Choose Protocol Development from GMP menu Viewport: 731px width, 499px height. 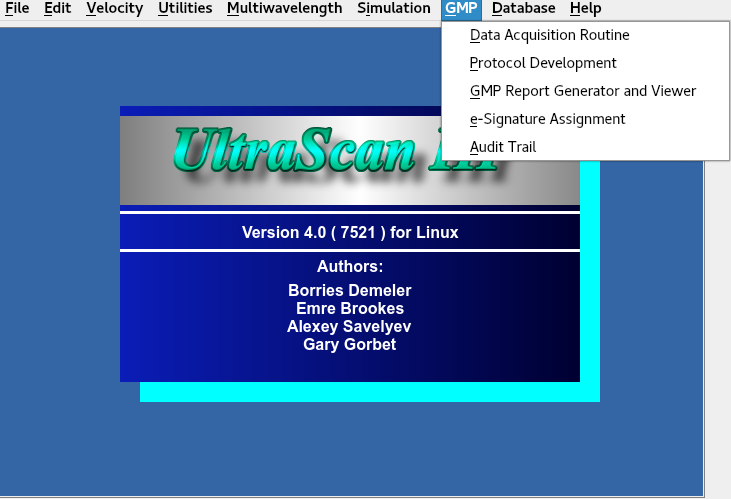click(x=543, y=63)
